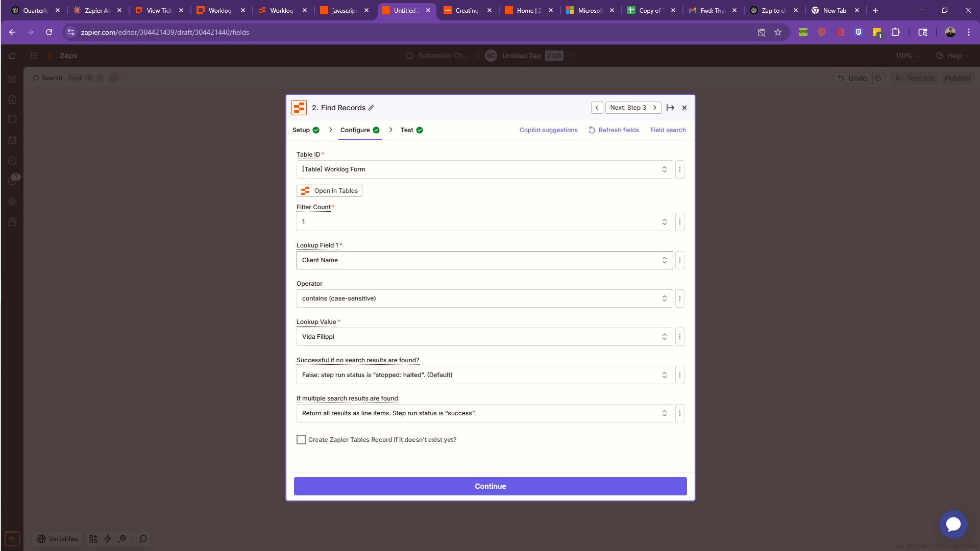Screen dimensions: 980x551
Task: Open Chrome three-dot menu
Action: 969,32
